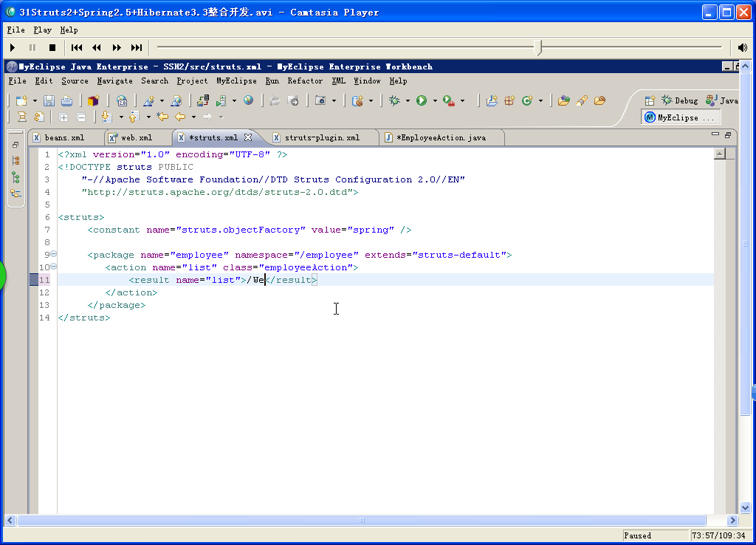The width and height of the screenshot is (756, 545).
Task: Open the Run icon dropdown arrow
Action: coord(435,100)
